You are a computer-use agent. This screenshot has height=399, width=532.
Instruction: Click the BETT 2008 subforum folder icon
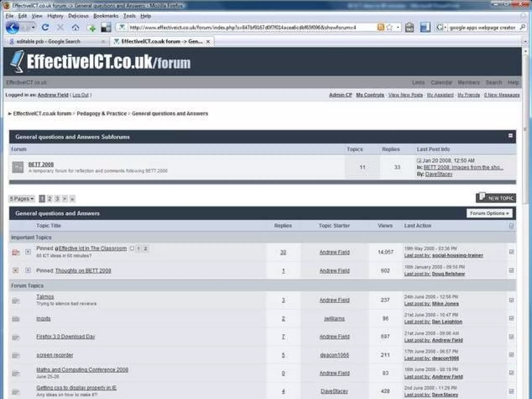18,167
